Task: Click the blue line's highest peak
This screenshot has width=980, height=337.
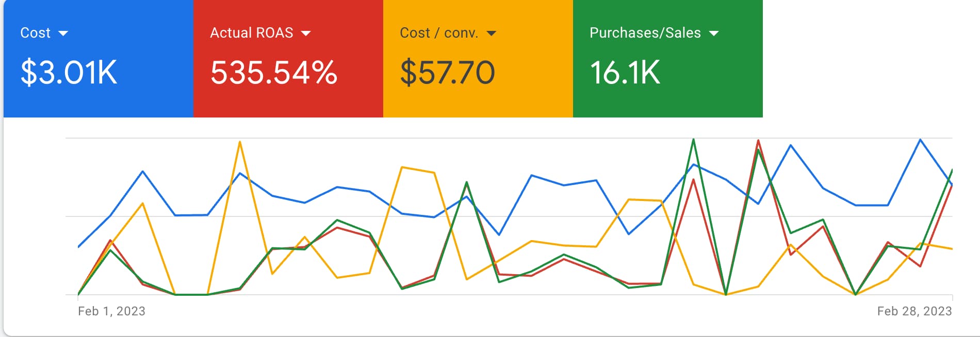Action: [920, 140]
